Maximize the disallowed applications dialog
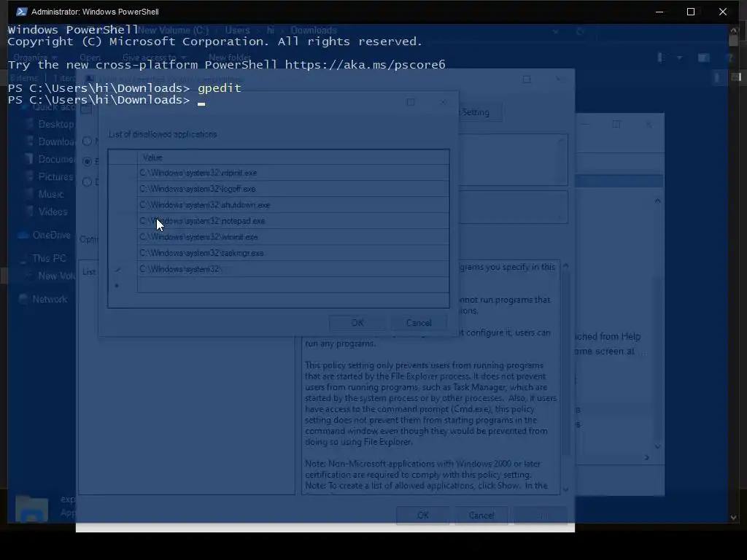Image resolution: width=747 pixels, height=560 pixels. [411, 102]
